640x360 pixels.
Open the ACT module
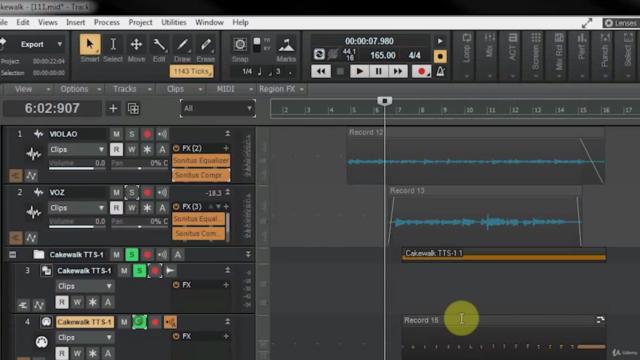[x=513, y=55]
